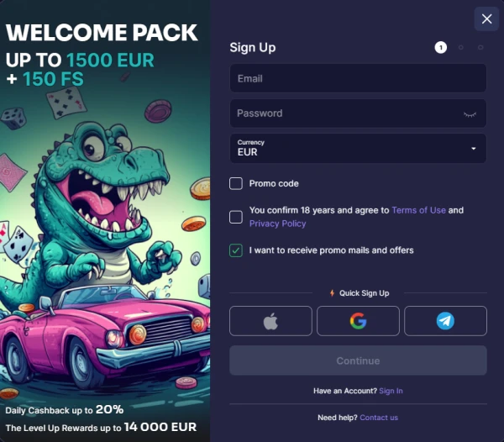Sign up with the Apple icon
Viewport: 504px width, 442px height.
270,321
